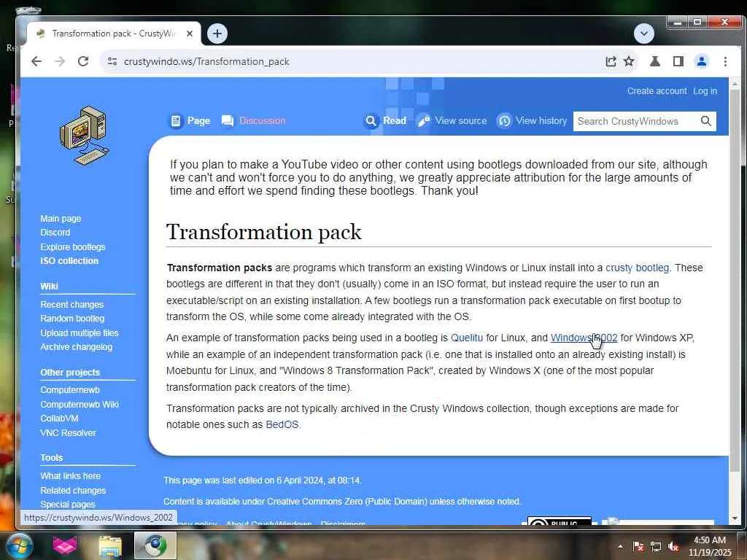747x560 pixels.
Task: Submit search with magnifier icon
Action: click(706, 121)
